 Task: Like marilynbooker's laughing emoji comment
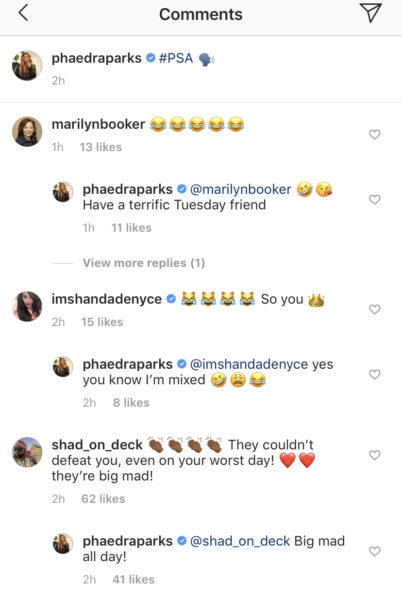pos(374,134)
